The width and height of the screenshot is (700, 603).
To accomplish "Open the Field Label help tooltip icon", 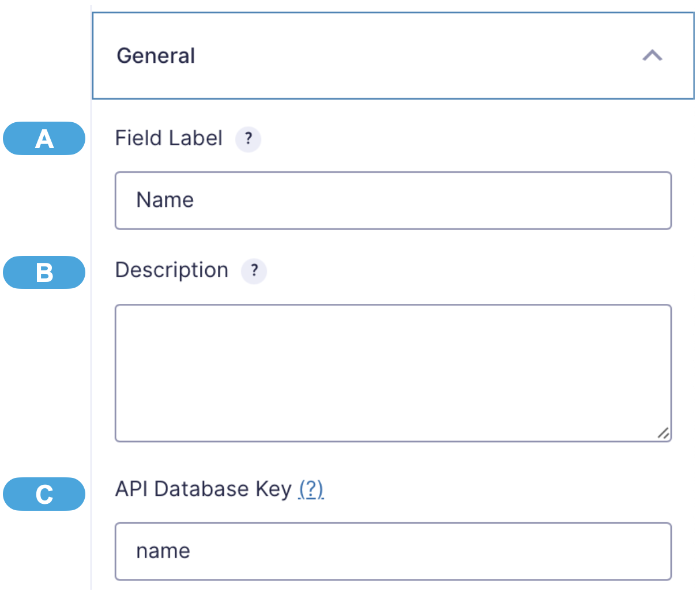I will coord(248,139).
